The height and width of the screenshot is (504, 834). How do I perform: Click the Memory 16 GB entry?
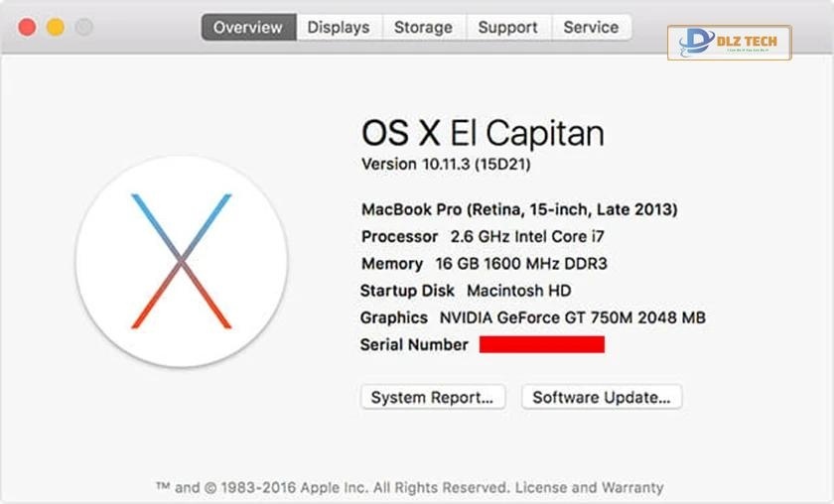[484, 263]
